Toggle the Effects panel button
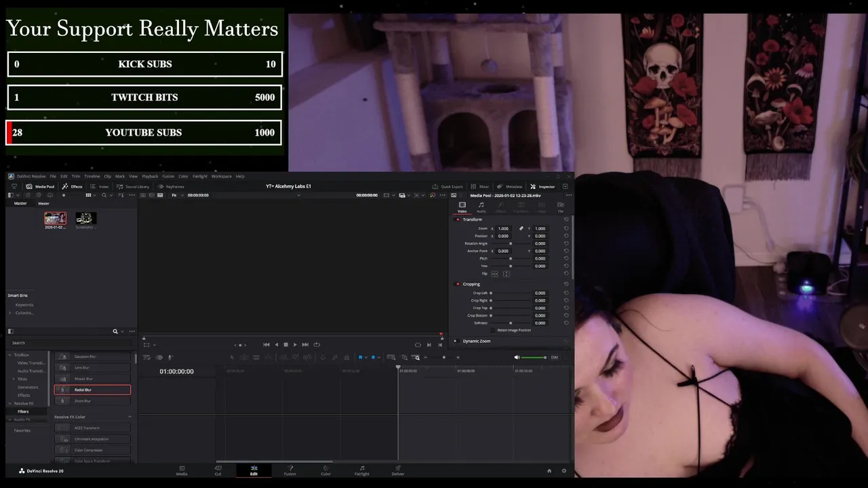 (x=72, y=186)
